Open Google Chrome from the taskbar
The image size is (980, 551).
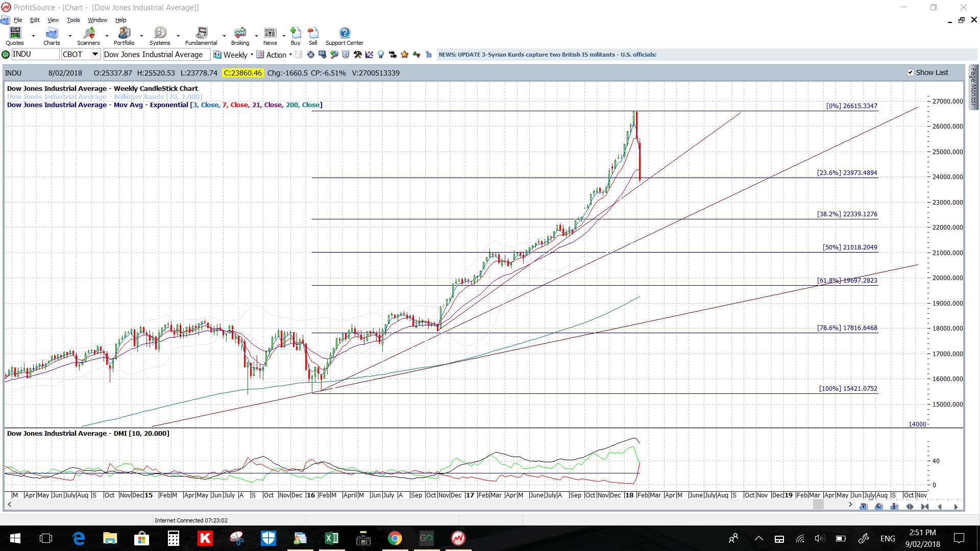(x=395, y=538)
